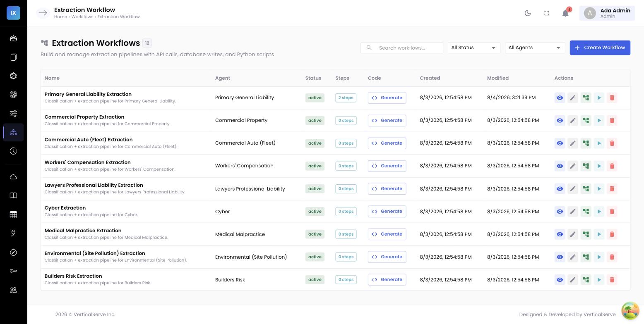Go to Workflows breadcrumb
Viewport: 644px width, 324px height.
click(82, 17)
